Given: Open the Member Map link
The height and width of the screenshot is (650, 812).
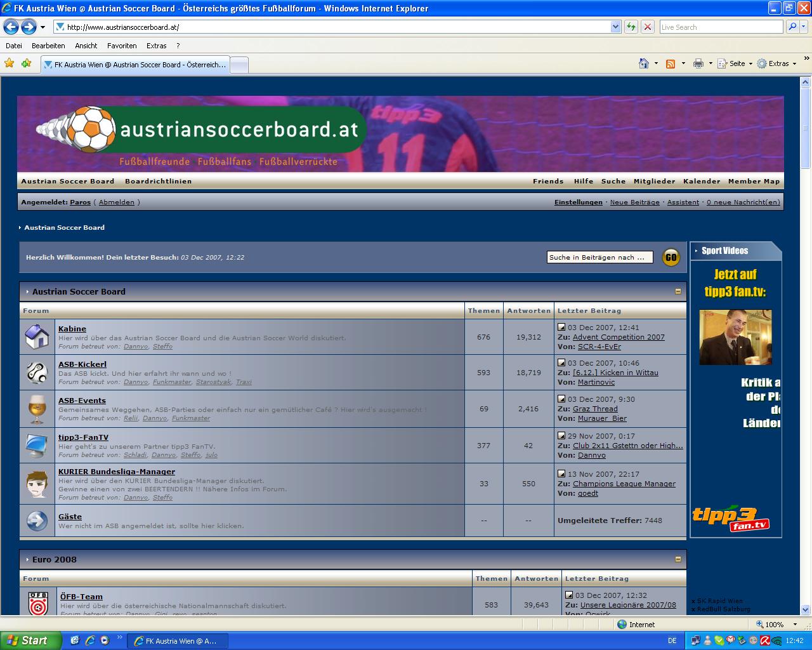Looking at the screenshot, I should (754, 181).
